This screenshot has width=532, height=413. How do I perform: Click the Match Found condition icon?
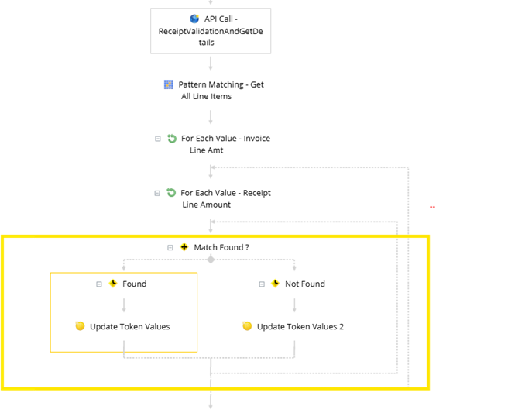184,247
